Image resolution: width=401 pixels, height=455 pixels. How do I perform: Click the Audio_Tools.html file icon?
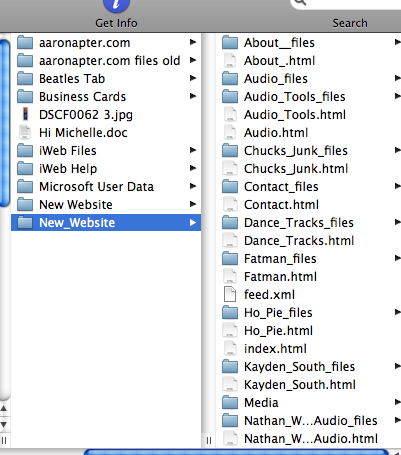pyautogui.click(x=230, y=114)
